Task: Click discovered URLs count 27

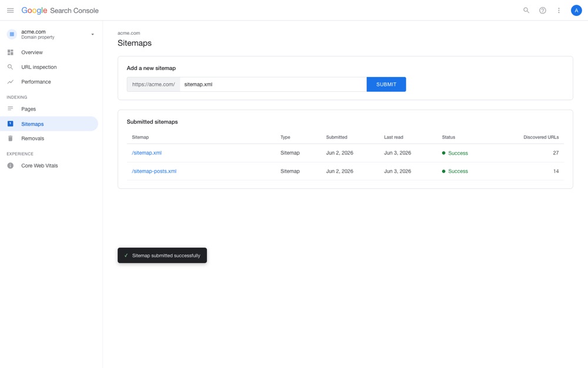Action: click(x=556, y=153)
